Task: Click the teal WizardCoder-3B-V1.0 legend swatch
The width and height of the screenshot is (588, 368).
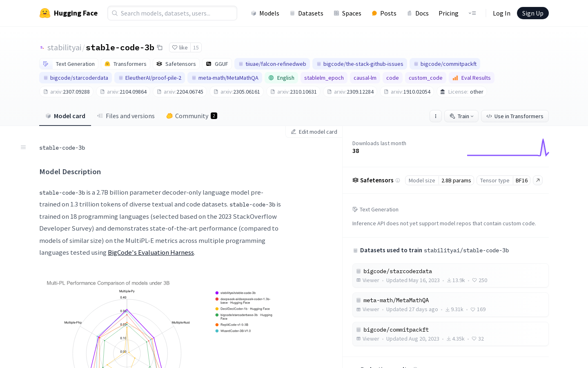Action: tap(217, 331)
